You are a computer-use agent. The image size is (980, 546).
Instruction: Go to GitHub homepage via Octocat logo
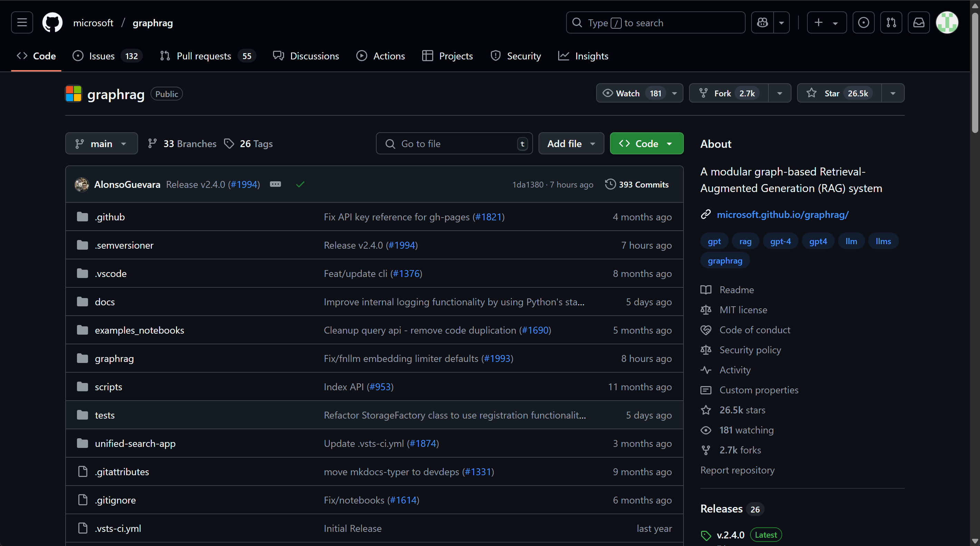(x=52, y=22)
